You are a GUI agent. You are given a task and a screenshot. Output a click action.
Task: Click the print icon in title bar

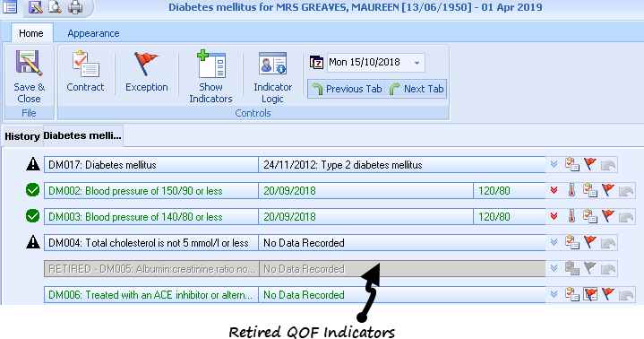pos(75,7)
